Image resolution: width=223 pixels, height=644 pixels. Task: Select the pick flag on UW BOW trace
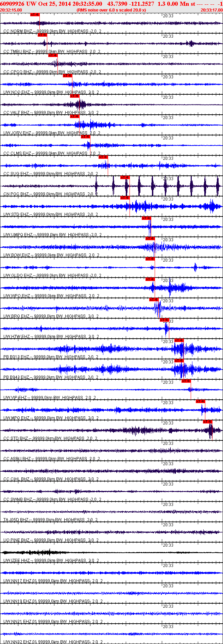click(x=150, y=239)
